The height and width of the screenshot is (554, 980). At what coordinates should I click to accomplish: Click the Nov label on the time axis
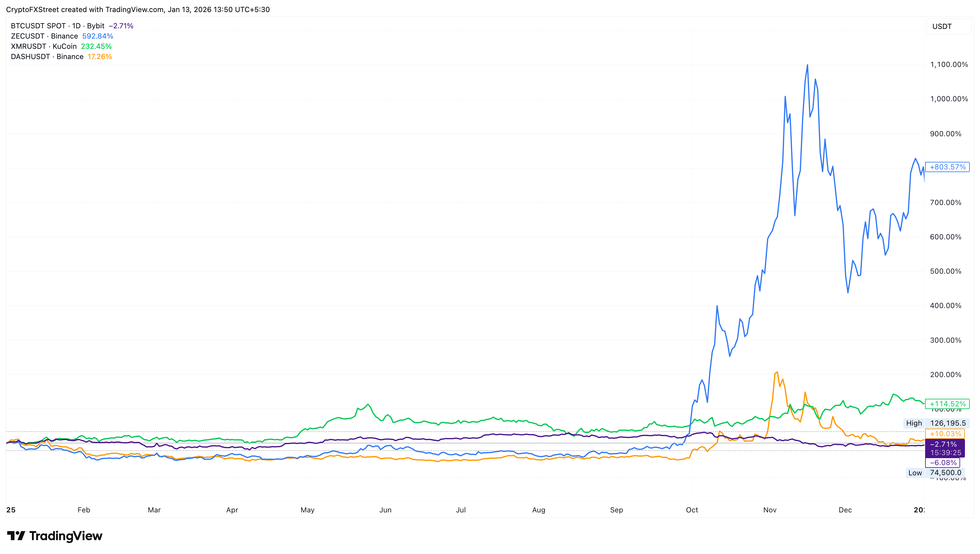pos(770,510)
